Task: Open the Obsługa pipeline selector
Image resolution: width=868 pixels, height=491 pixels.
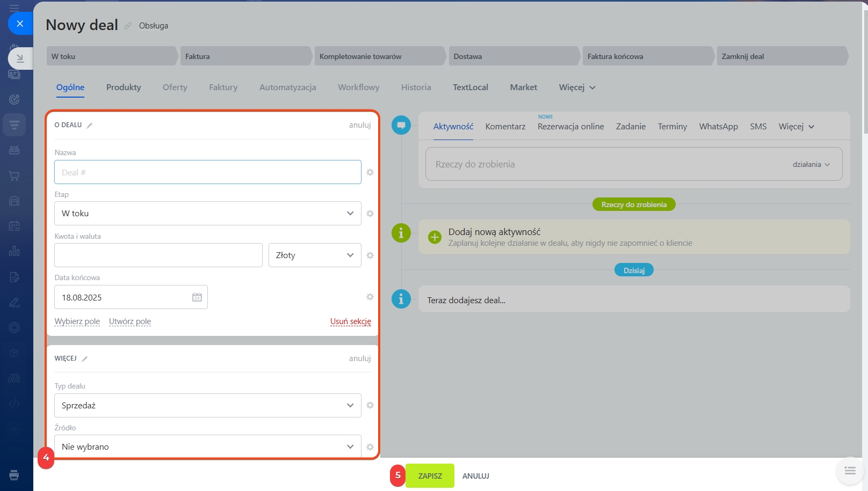Action: [x=154, y=26]
